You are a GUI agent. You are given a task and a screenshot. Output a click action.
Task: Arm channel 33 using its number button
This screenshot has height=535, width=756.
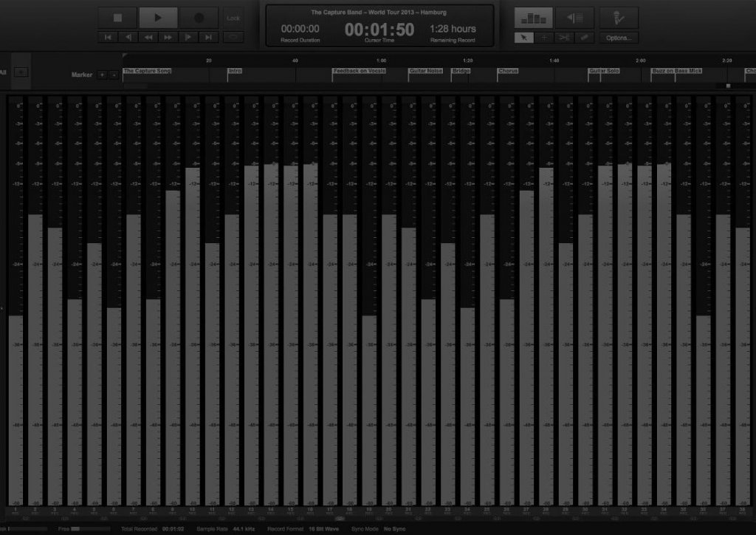coord(644,511)
